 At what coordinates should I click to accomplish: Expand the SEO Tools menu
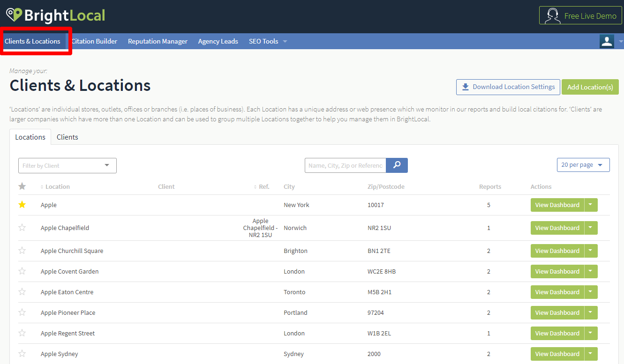(268, 41)
